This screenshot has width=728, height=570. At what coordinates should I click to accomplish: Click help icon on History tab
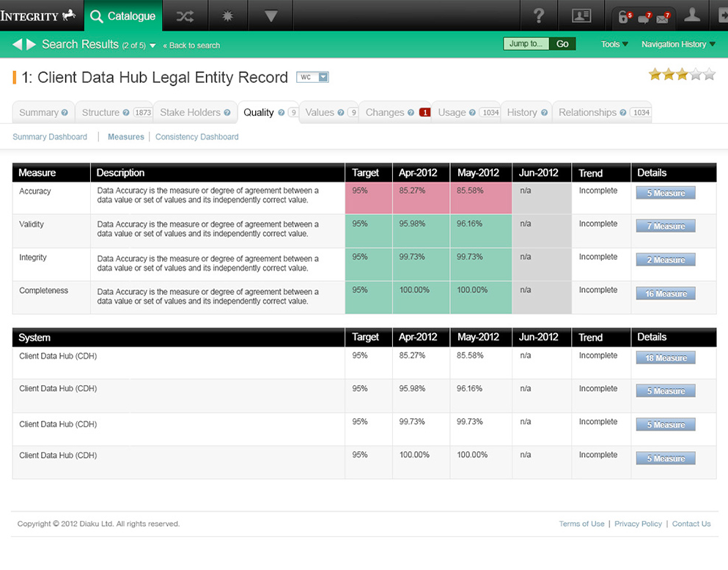[x=544, y=112]
